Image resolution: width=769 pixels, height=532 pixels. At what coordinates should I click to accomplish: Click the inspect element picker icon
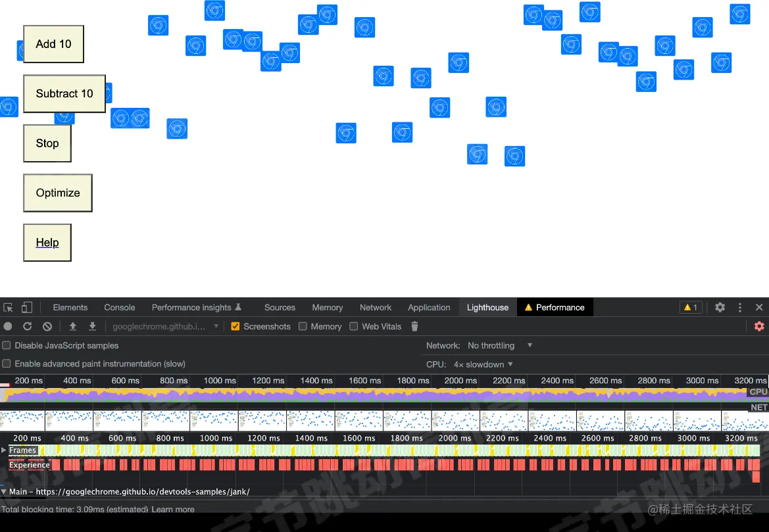pos(8,308)
